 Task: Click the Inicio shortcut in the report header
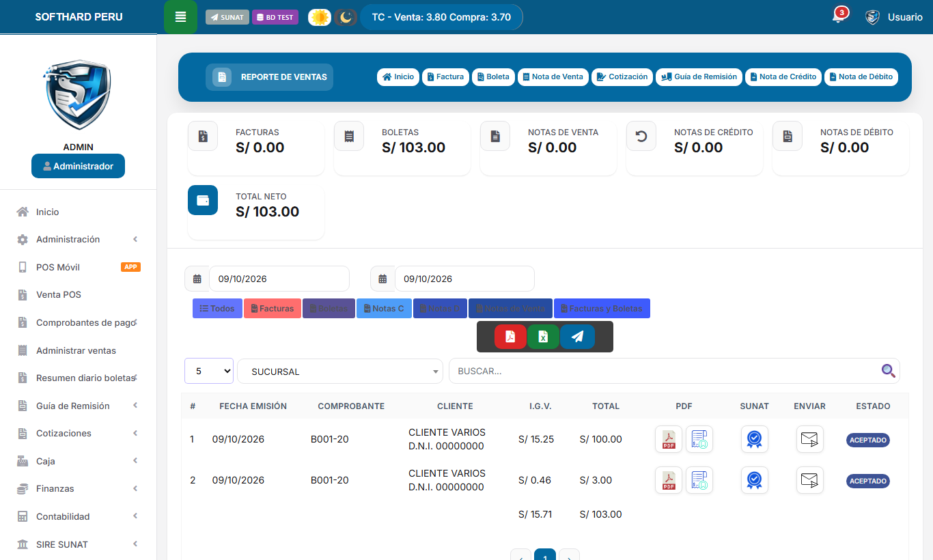398,77
